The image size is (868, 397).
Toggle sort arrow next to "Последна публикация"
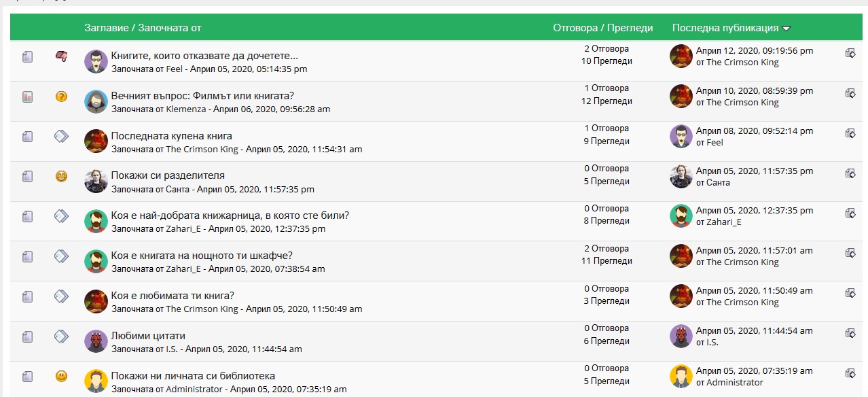pyautogui.click(x=786, y=29)
